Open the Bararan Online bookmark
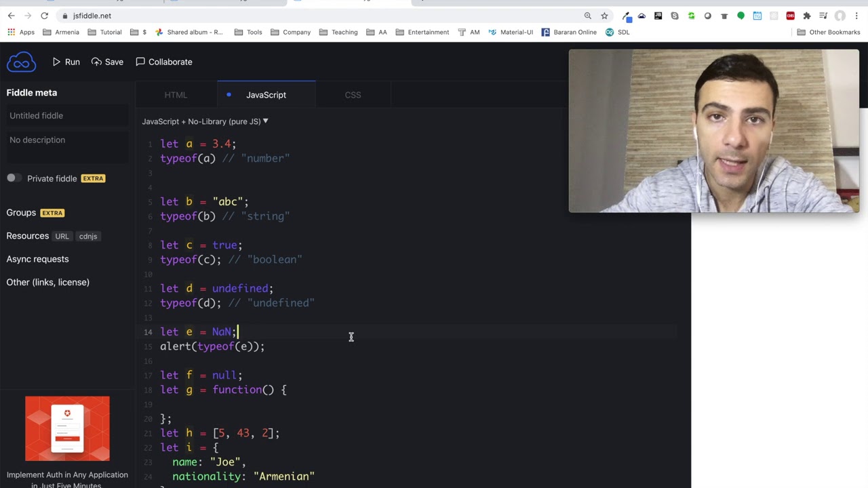The width and height of the screenshot is (868, 488). point(569,32)
